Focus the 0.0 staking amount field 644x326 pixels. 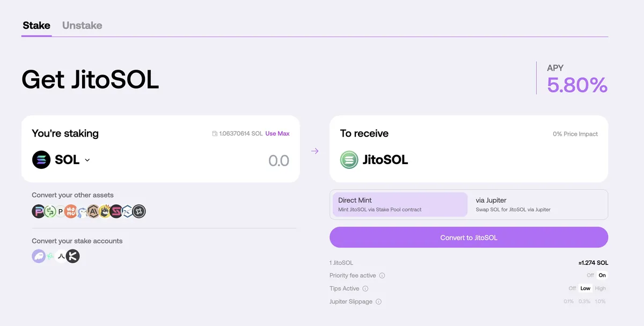[x=279, y=160]
